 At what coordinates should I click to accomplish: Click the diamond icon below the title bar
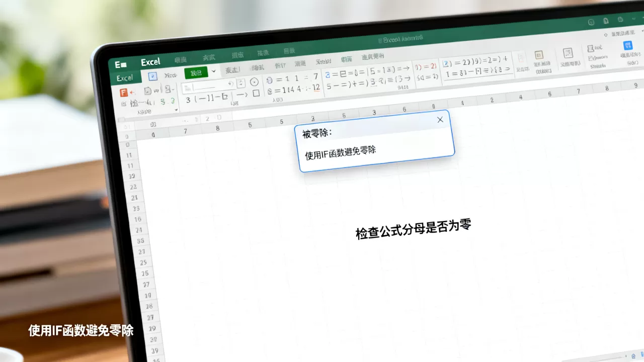pyautogui.click(x=605, y=34)
